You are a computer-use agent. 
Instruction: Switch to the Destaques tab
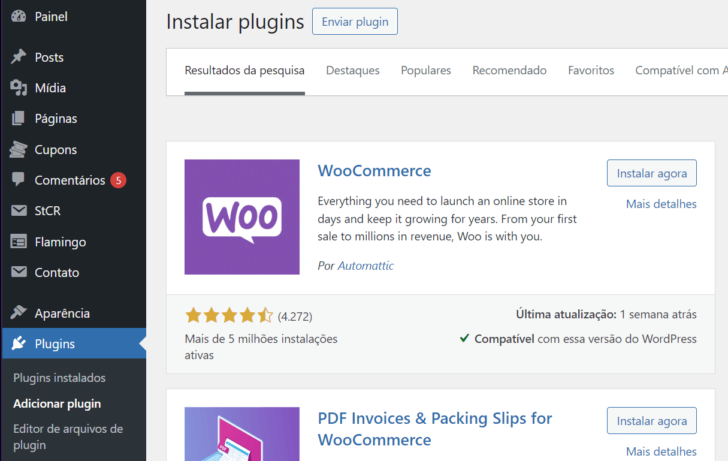pos(353,71)
